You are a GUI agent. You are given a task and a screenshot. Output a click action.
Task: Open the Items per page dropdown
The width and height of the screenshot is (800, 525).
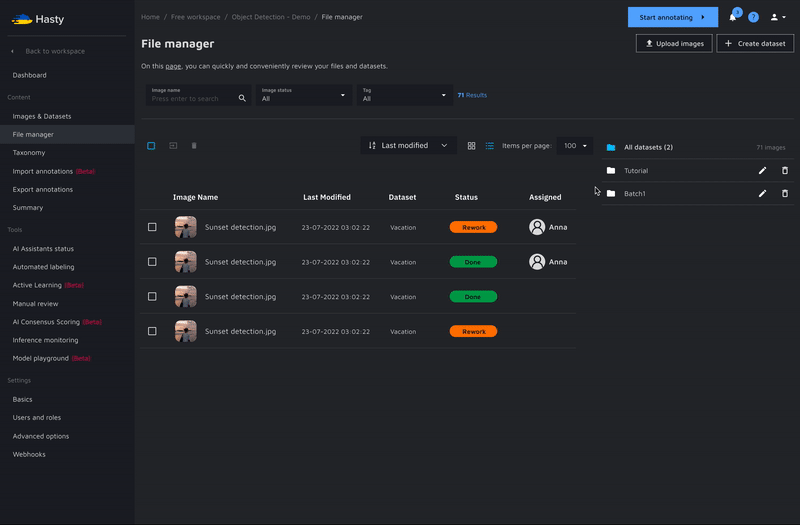[x=575, y=146]
